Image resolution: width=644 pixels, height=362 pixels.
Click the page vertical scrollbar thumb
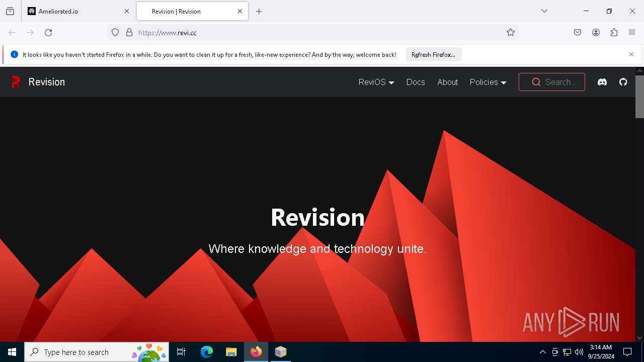[x=639, y=97]
